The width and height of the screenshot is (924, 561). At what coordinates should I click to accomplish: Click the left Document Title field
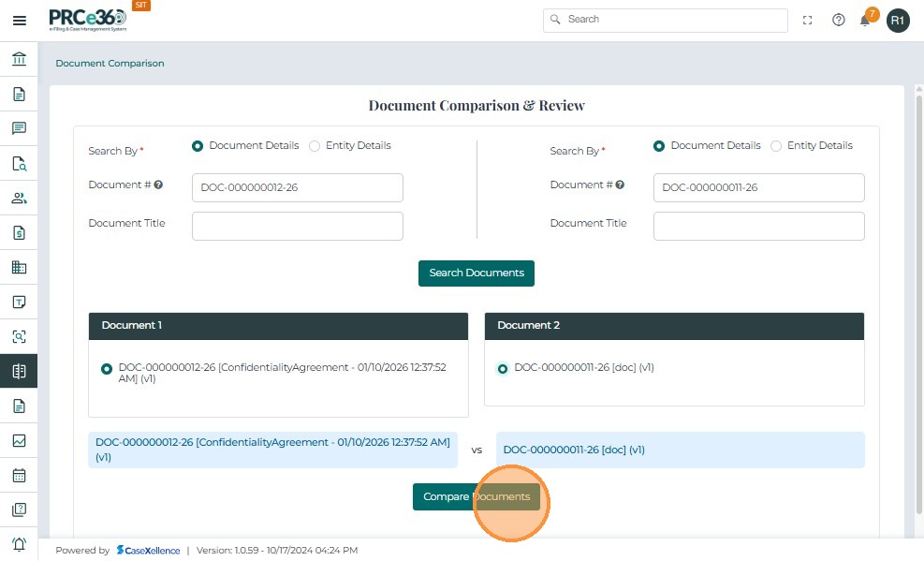click(297, 226)
